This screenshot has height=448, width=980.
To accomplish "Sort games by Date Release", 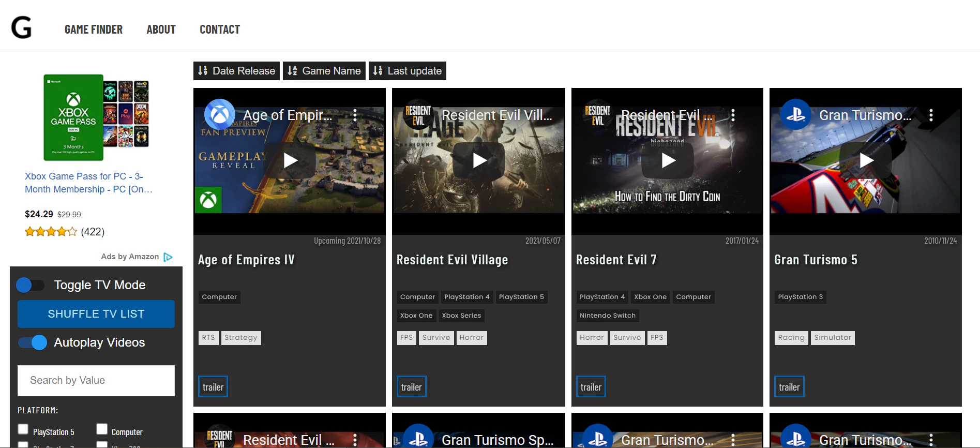I will 236,71.
